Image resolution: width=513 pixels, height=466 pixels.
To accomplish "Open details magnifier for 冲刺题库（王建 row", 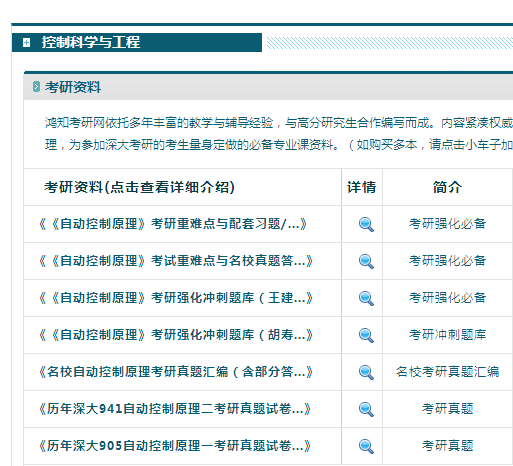I will [366, 298].
